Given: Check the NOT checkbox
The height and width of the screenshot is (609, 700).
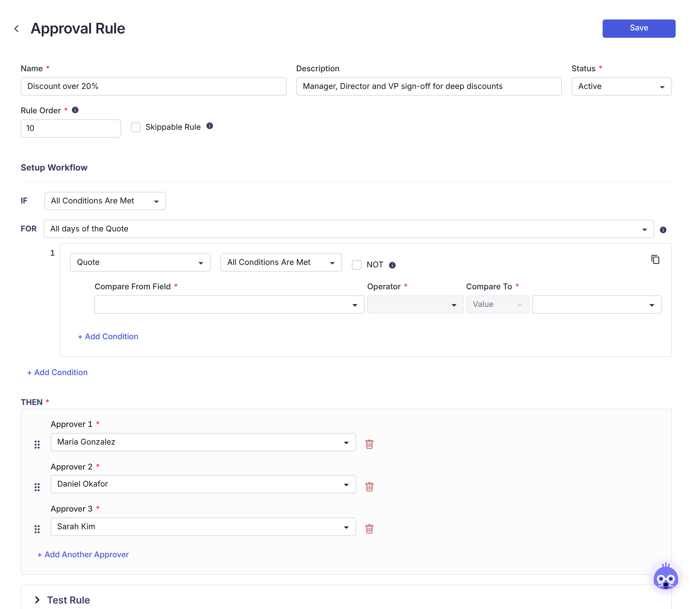Looking at the screenshot, I should pyautogui.click(x=357, y=265).
